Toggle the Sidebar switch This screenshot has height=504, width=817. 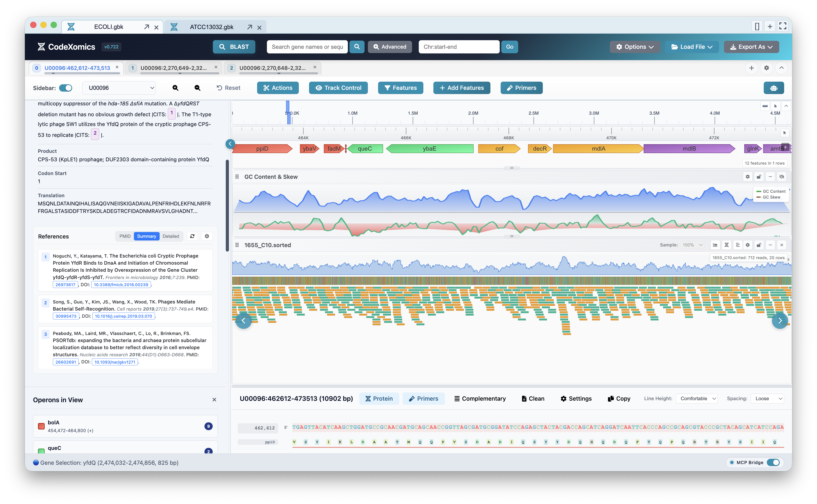coord(66,88)
